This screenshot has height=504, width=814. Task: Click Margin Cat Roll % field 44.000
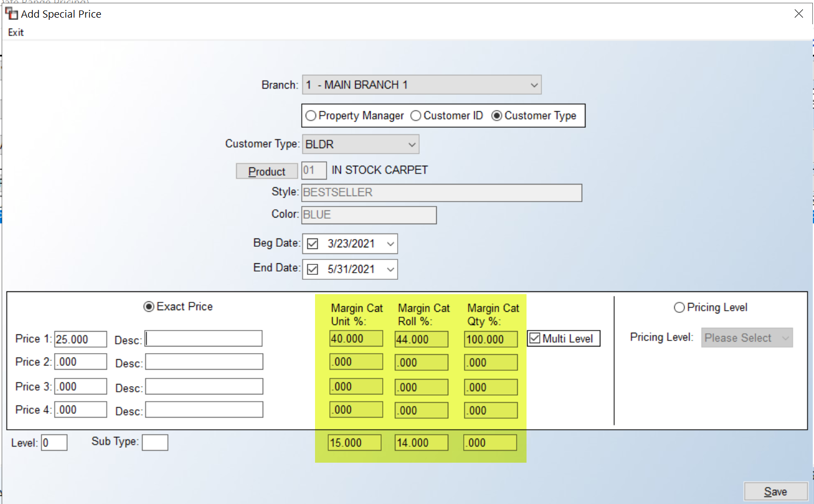coord(422,339)
